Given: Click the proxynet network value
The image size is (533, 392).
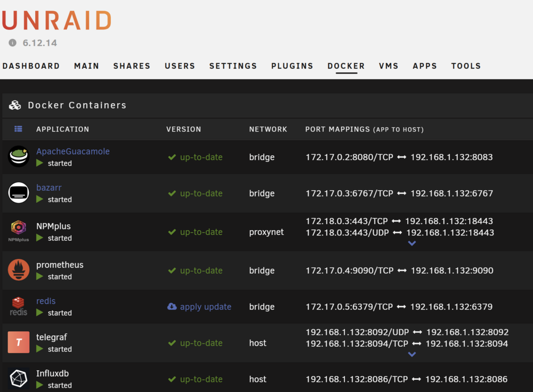Looking at the screenshot, I should pos(266,232).
